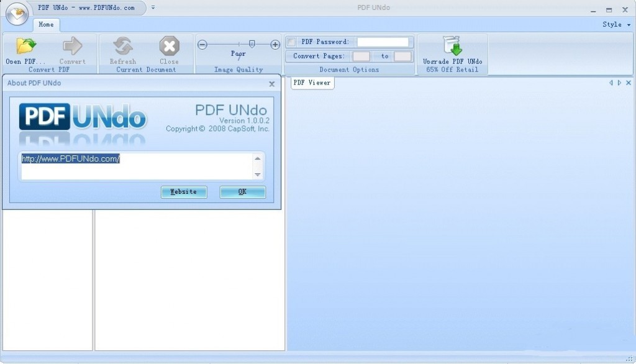Click the http://www.PDFUNdo.com/ text
Image resolution: width=636 pixels, height=364 pixels.
tap(71, 158)
